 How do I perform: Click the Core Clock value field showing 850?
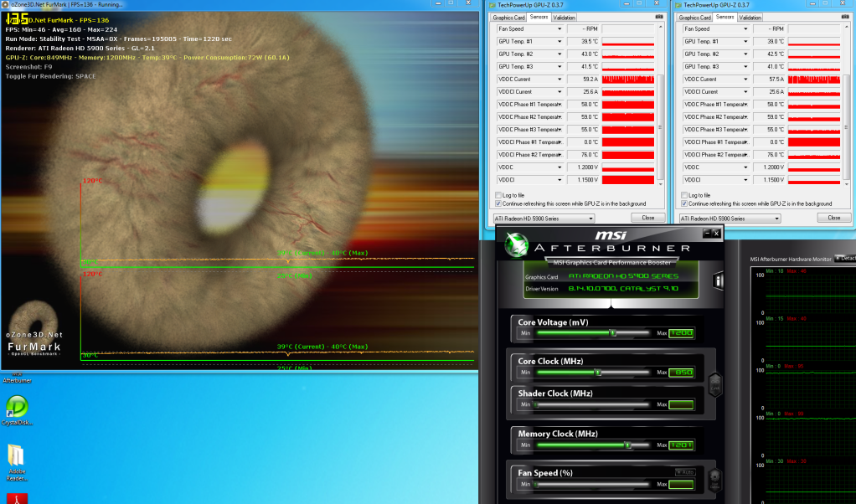(x=681, y=373)
